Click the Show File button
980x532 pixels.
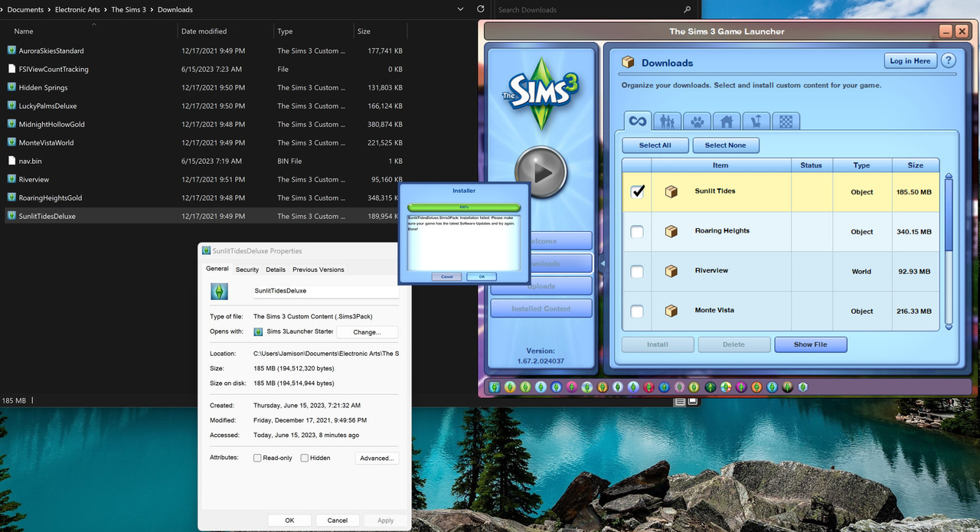811,344
